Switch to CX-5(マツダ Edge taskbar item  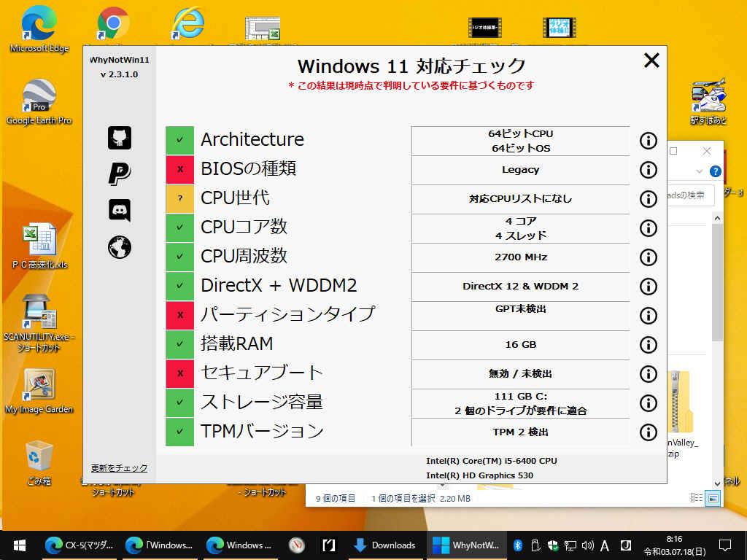coord(79,545)
